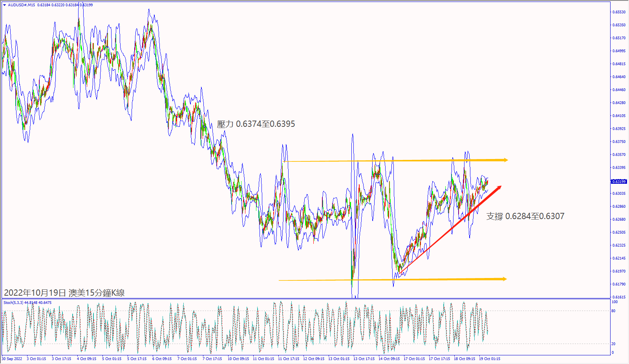This screenshot has height=364, width=629.
Task: Click price axis value 0.61970
Action: pyautogui.click(x=619, y=271)
